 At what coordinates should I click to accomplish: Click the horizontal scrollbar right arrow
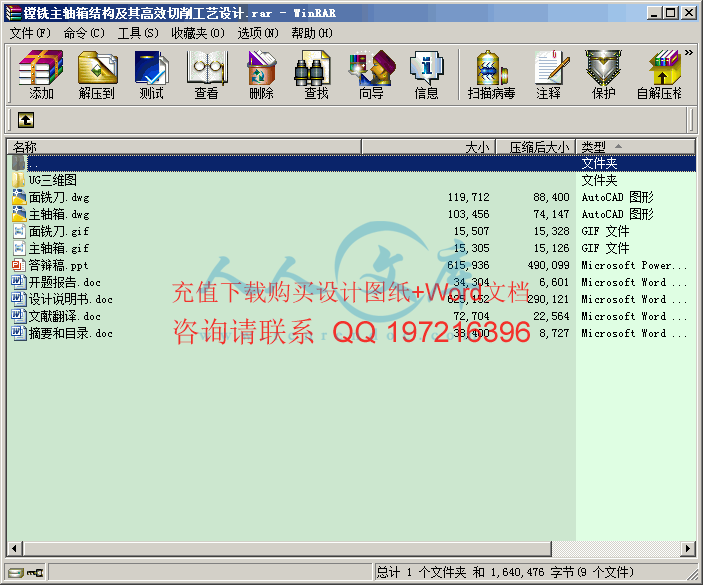tap(688, 548)
